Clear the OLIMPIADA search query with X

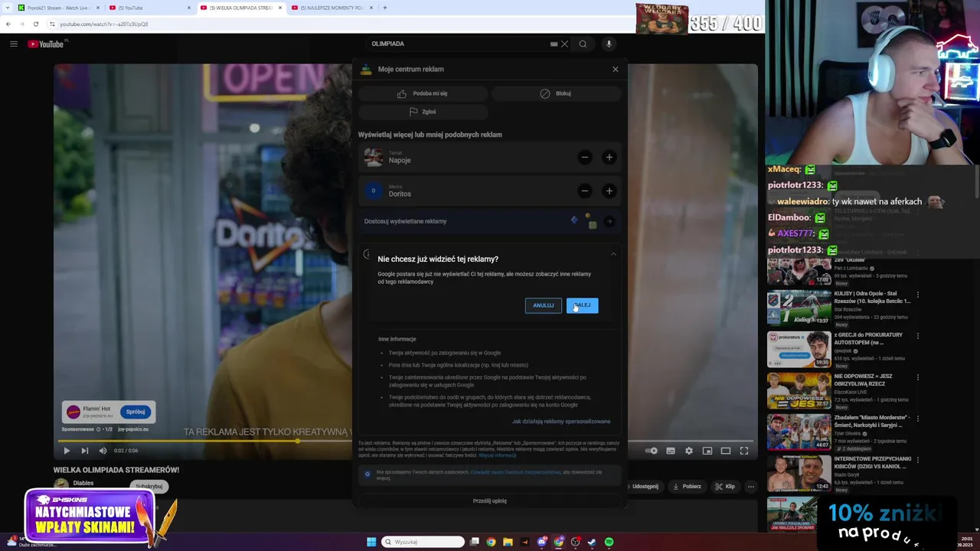(564, 44)
